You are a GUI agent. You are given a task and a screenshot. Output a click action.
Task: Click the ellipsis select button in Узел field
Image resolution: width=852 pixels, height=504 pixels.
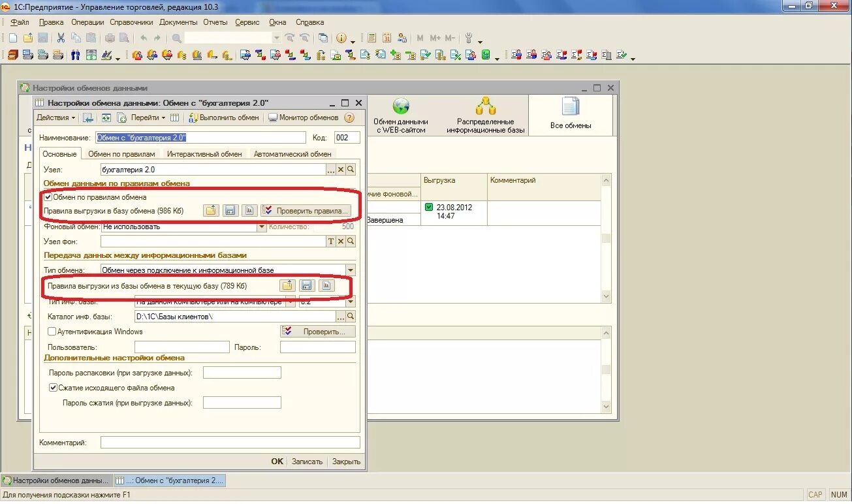coord(331,170)
